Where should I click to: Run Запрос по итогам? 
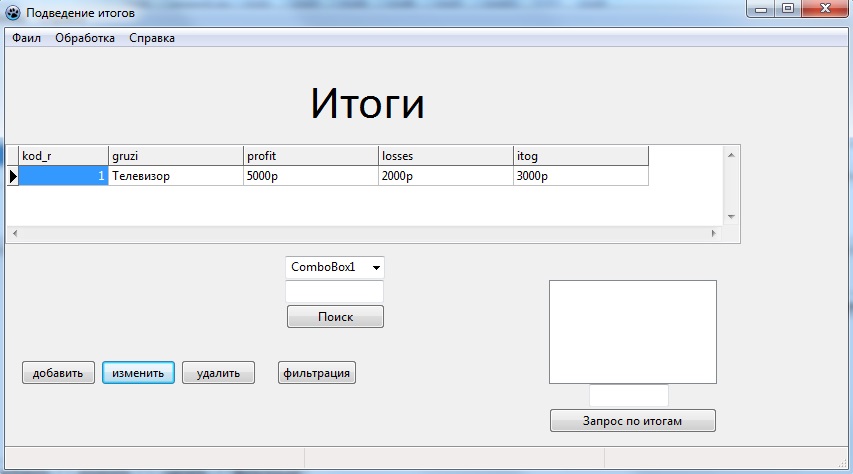633,421
